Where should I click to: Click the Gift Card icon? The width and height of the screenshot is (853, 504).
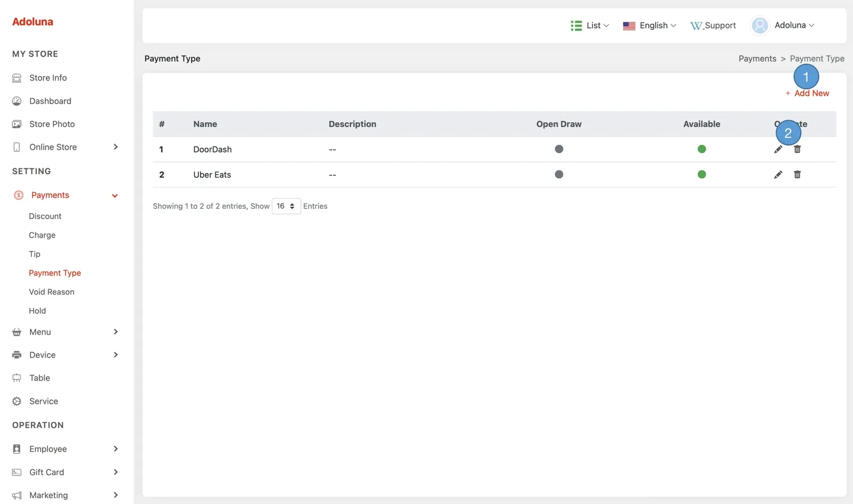click(x=17, y=472)
